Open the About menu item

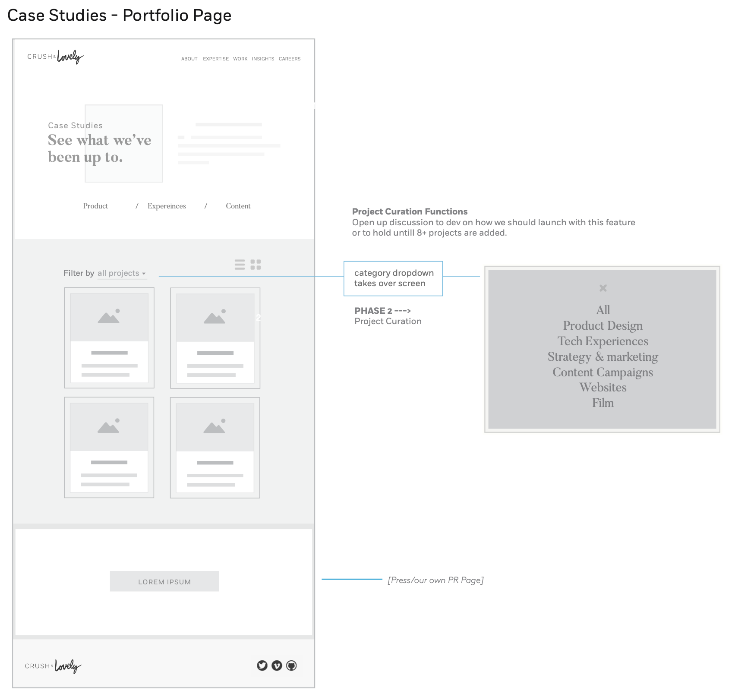point(189,59)
